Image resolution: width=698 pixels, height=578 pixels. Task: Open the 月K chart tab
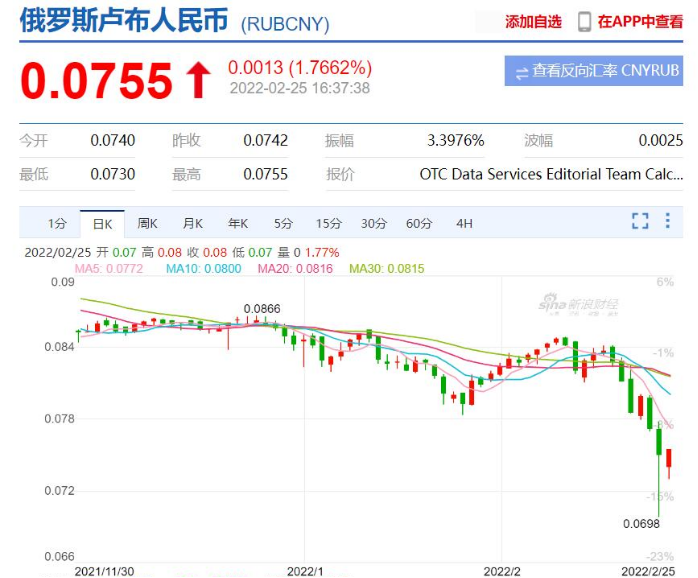click(193, 223)
